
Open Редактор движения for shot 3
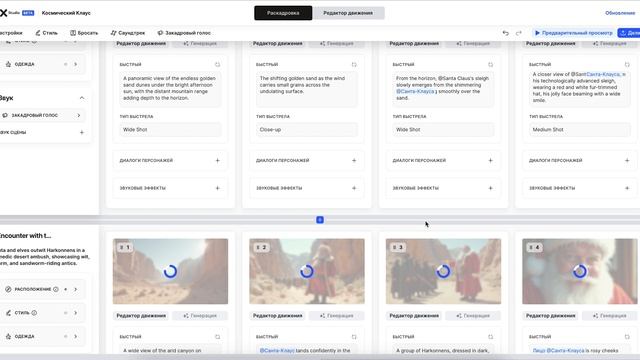[x=414, y=316]
